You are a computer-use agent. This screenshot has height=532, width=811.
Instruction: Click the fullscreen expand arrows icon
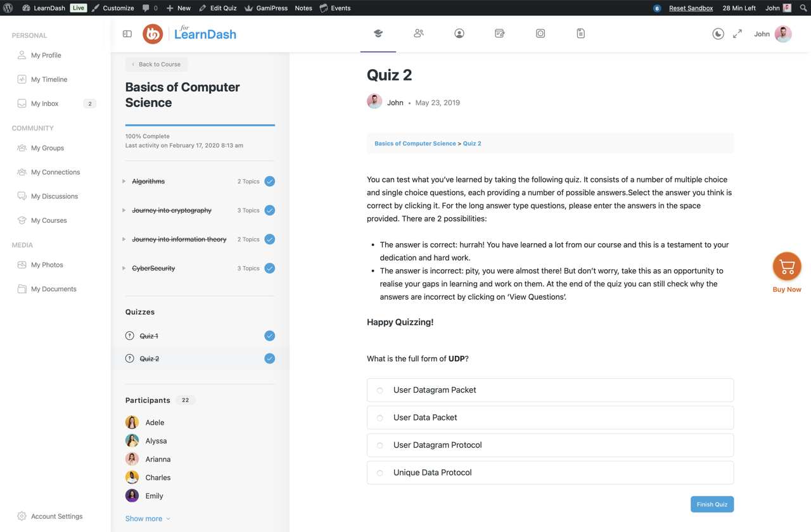click(738, 34)
